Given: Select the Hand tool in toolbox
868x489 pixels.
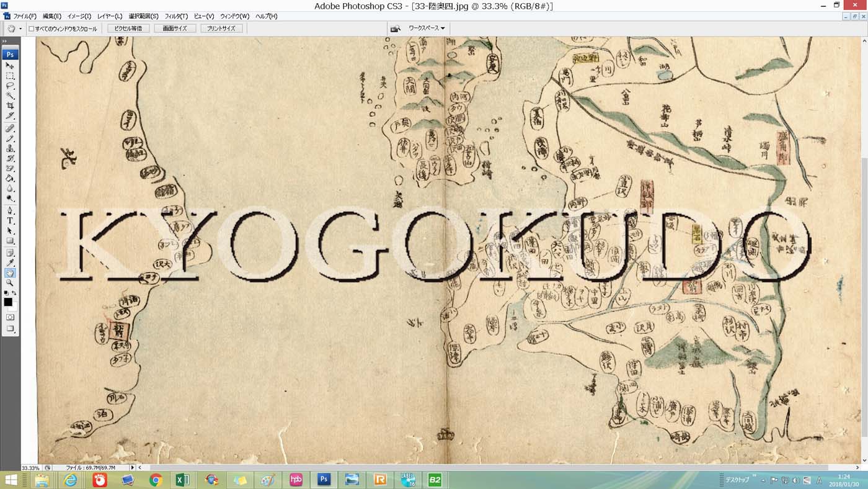Looking at the screenshot, I should [10, 272].
